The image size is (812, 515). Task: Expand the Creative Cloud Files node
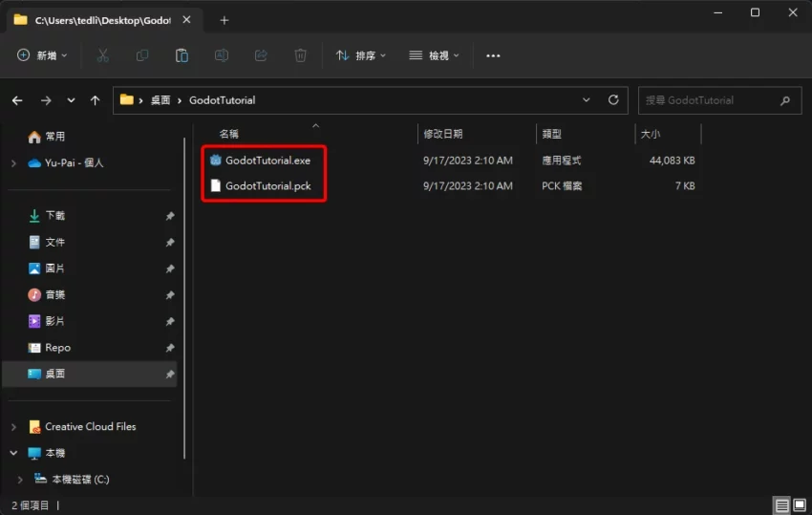(13, 427)
